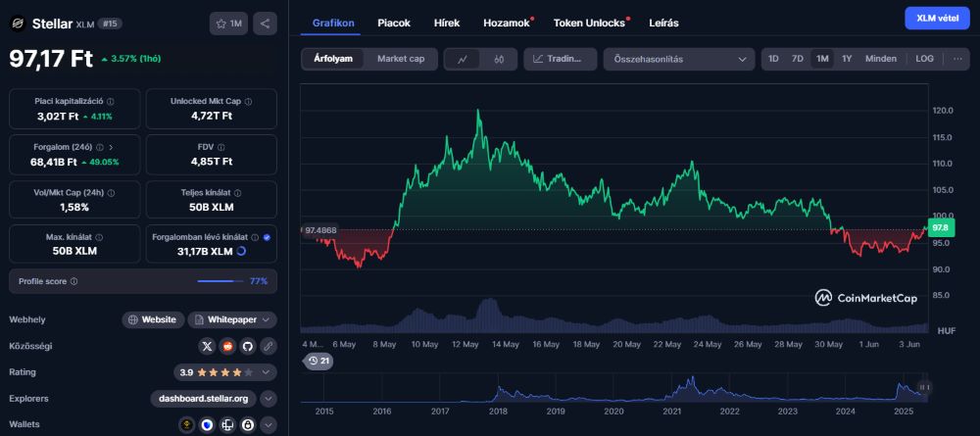The image size is (980, 436).
Task: Click the Profile score progress bar
Action: click(220, 281)
